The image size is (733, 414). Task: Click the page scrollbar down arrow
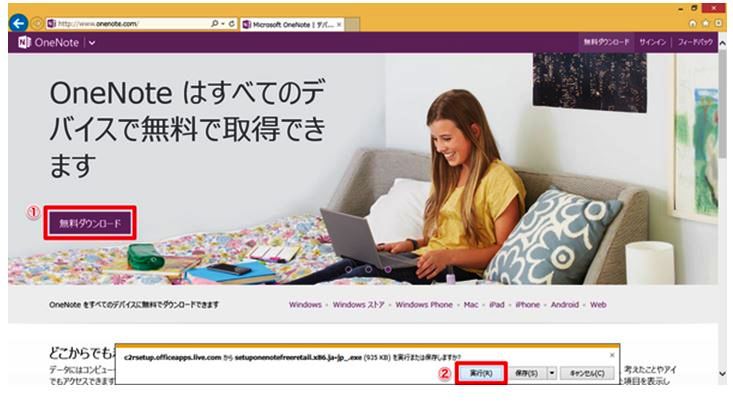(x=723, y=373)
